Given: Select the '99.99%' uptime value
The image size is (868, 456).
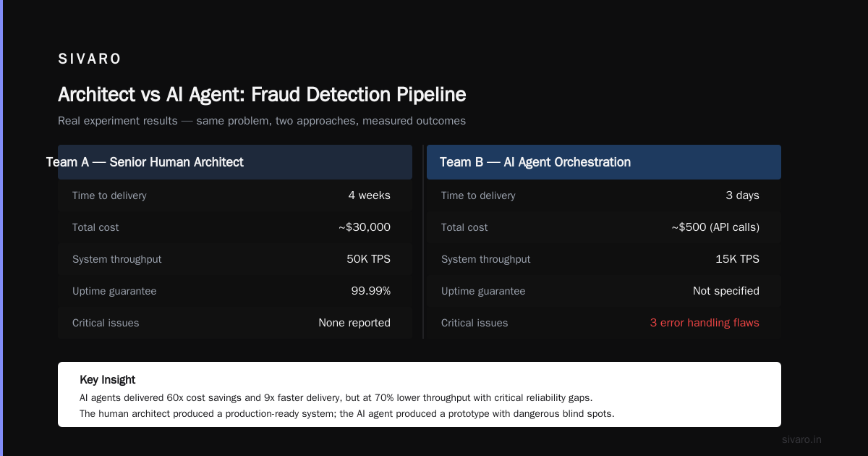Looking at the screenshot, I should tap(370, 291).
